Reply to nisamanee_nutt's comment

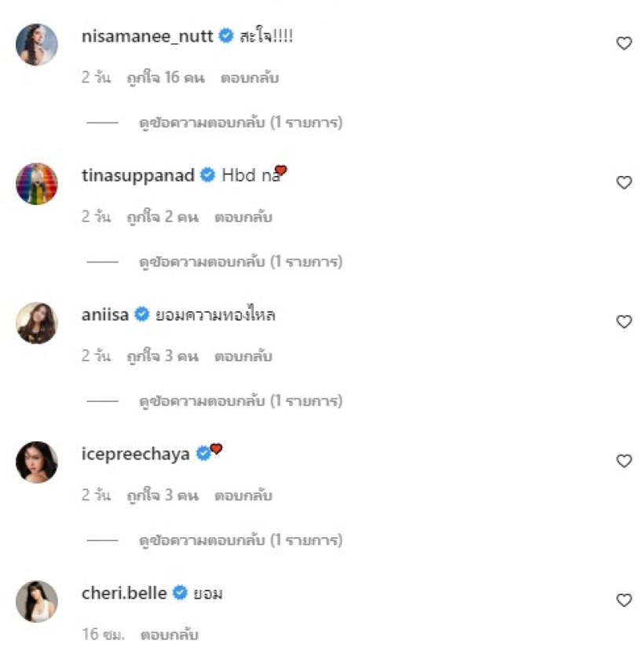(x=251, y=79)
